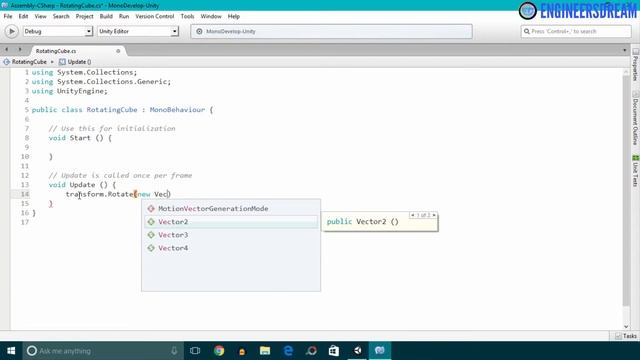Screen dimensions: 640x360
Task: Open the Document Outline side panel
Action: pos(635,118)
